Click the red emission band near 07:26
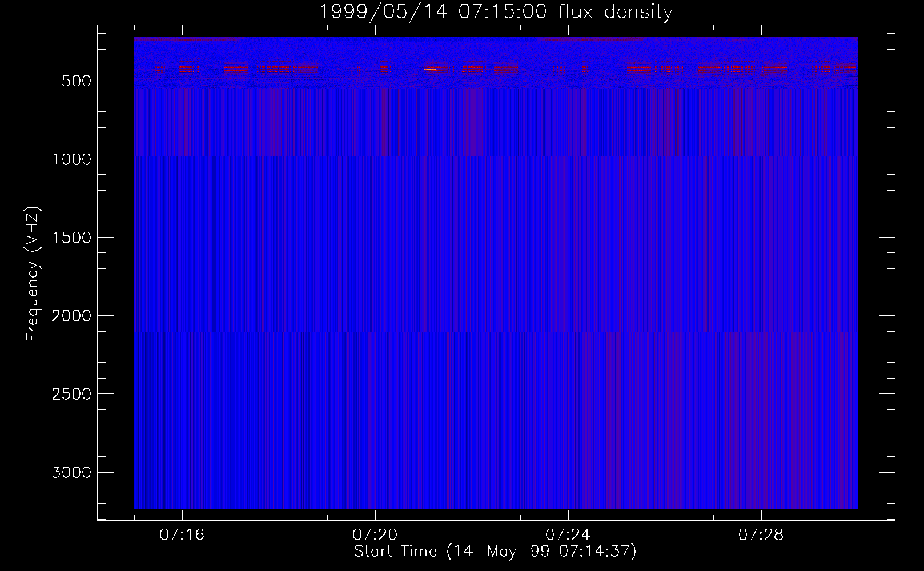Screen dimensions: 924x571 (668, 68)
